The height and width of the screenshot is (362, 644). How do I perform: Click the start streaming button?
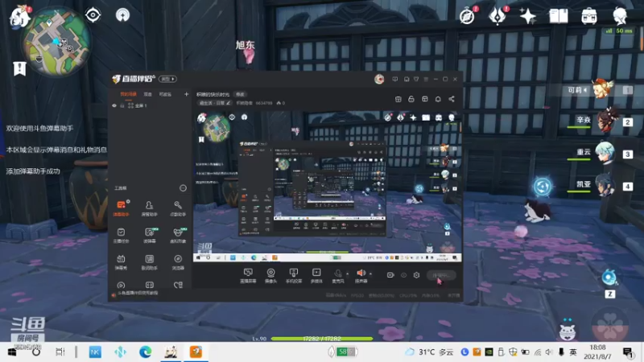click(x=441, y=275)
